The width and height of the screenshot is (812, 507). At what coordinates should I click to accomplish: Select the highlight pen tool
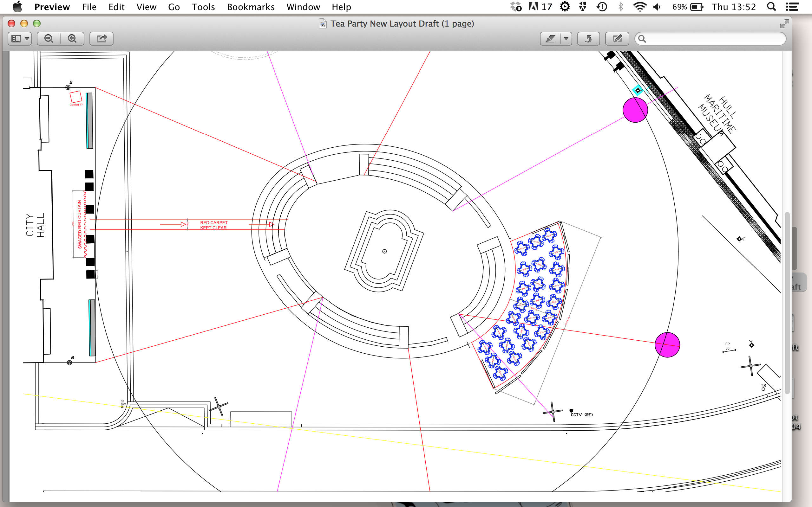pos(550,39)
